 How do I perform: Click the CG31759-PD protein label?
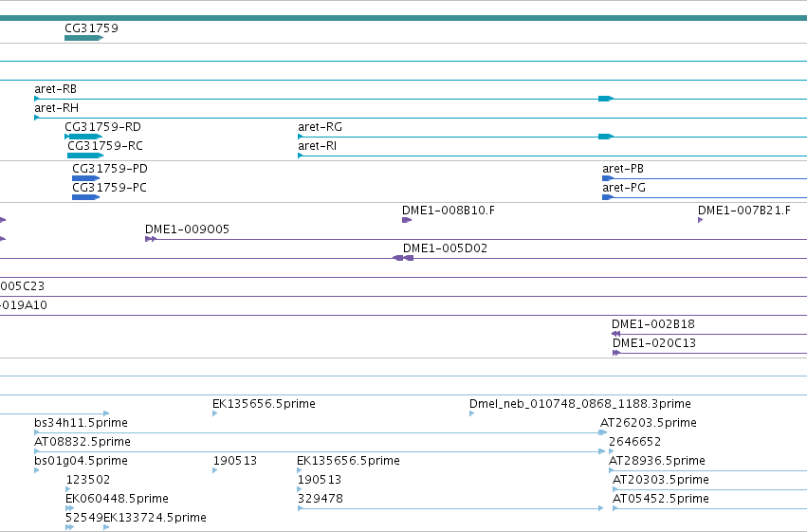pyautogui.click(x=110, y=168)
